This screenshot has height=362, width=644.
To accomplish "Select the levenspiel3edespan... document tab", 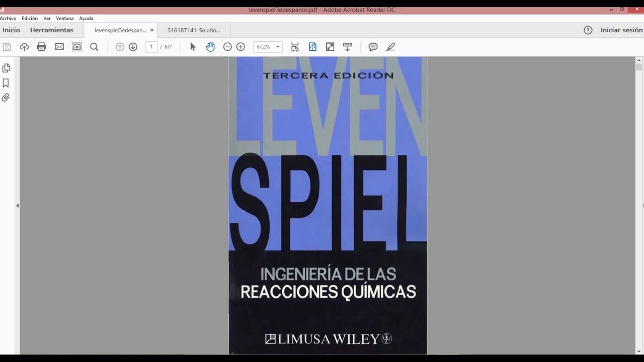I will (x=120, y=30).
